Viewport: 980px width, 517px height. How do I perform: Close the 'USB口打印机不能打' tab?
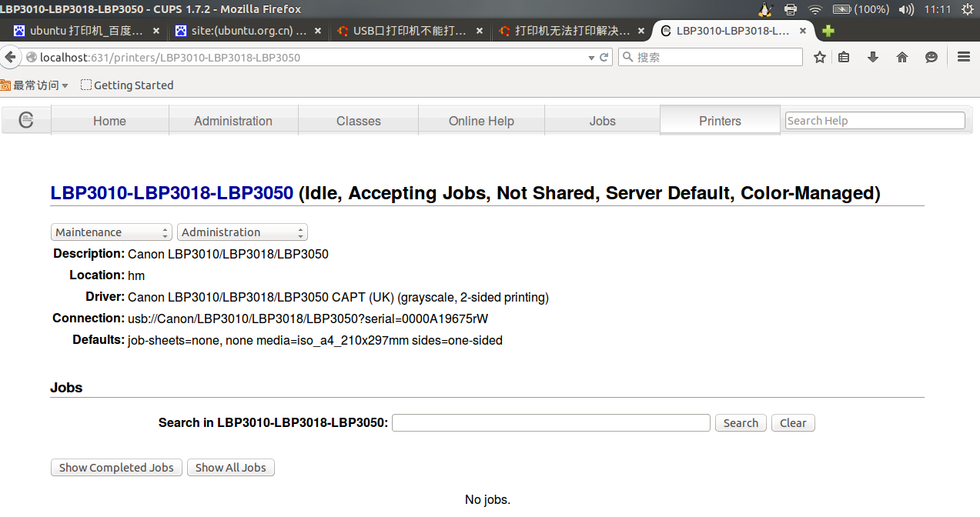pyautogui.click(x=480, y=31)
